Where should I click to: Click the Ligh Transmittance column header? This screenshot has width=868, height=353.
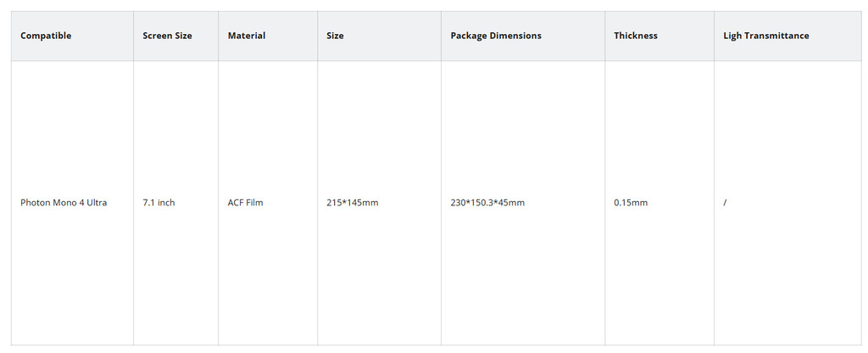coord(766,36)
